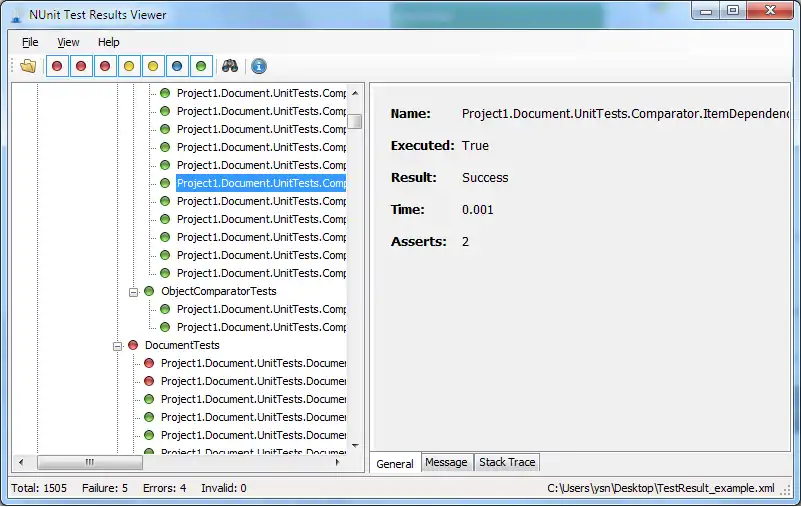Minimize the NUnit Test Results Viewer window

(706, 10)
